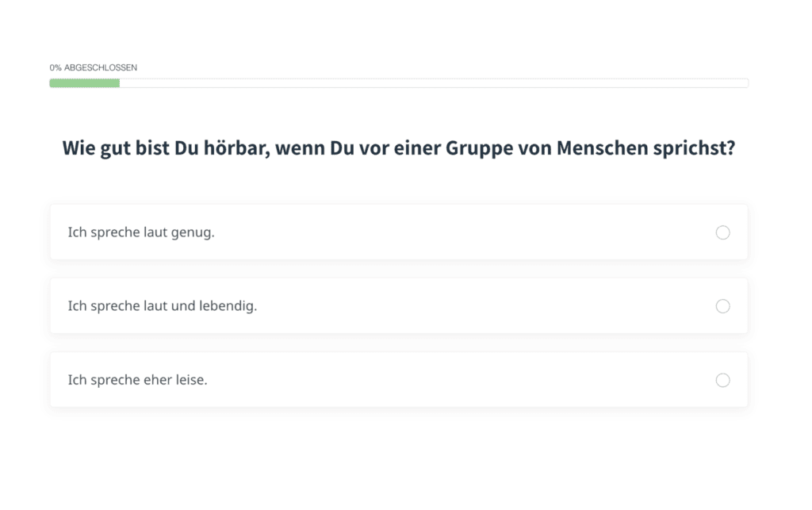The width and height of the screenshot is (812, 510).
Task: Click the word 'sprichst?' ending the heading
Action: point(694,149)
